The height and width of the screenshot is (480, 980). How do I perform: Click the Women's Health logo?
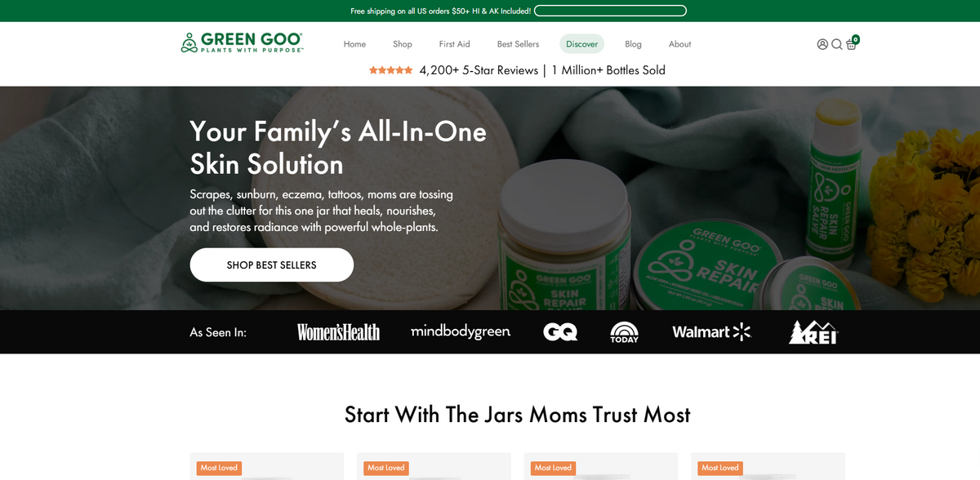tap(338, 332)
